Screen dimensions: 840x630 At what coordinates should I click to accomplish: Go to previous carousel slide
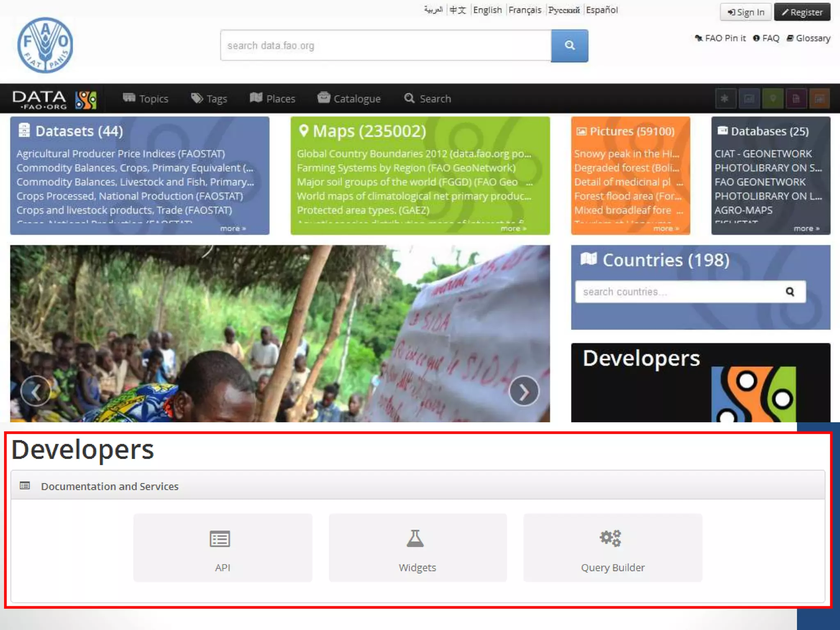[x=36, y=392]
